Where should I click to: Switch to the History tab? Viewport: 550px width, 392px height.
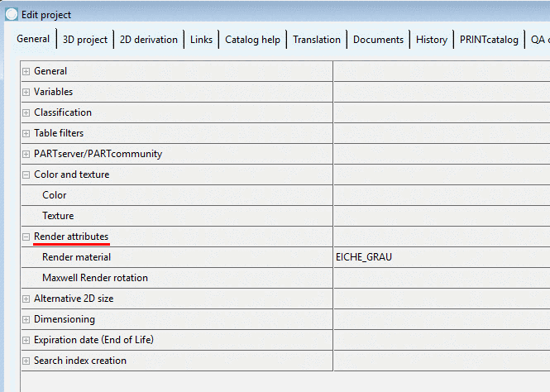pyautogui.click(x=432, y=40)
